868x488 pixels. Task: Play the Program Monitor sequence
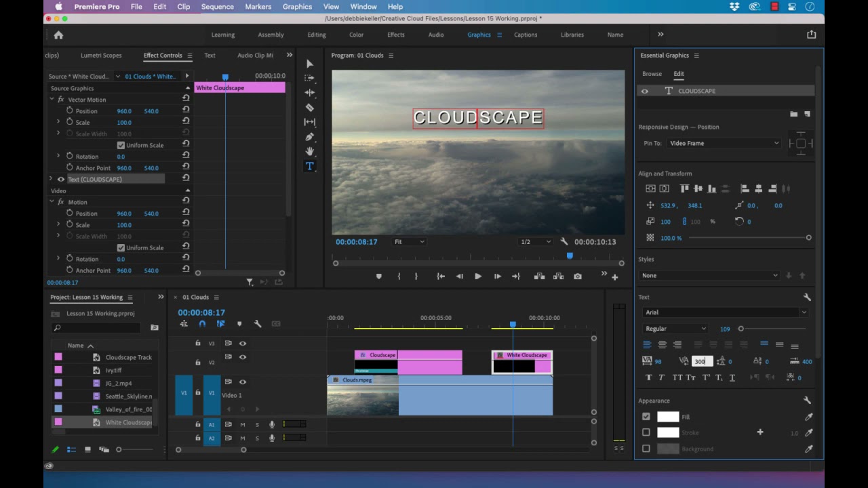pyautogui.click(x=478, y=277)
